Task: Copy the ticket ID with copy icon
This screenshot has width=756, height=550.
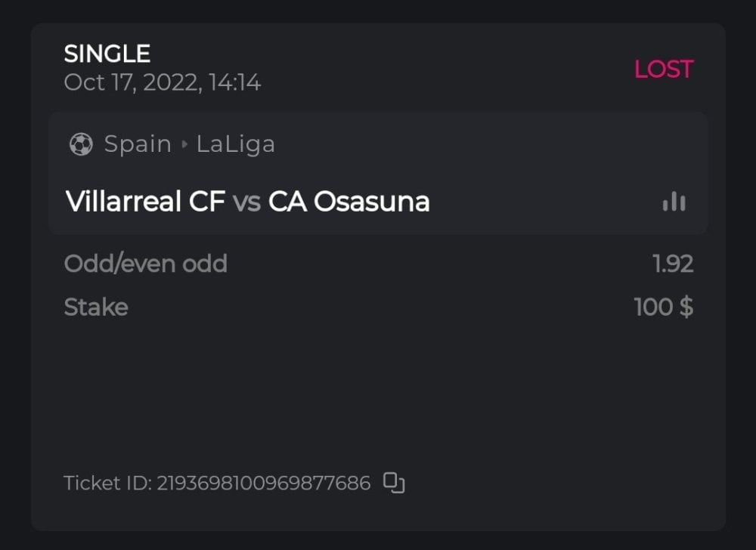Action: point(394,482)
